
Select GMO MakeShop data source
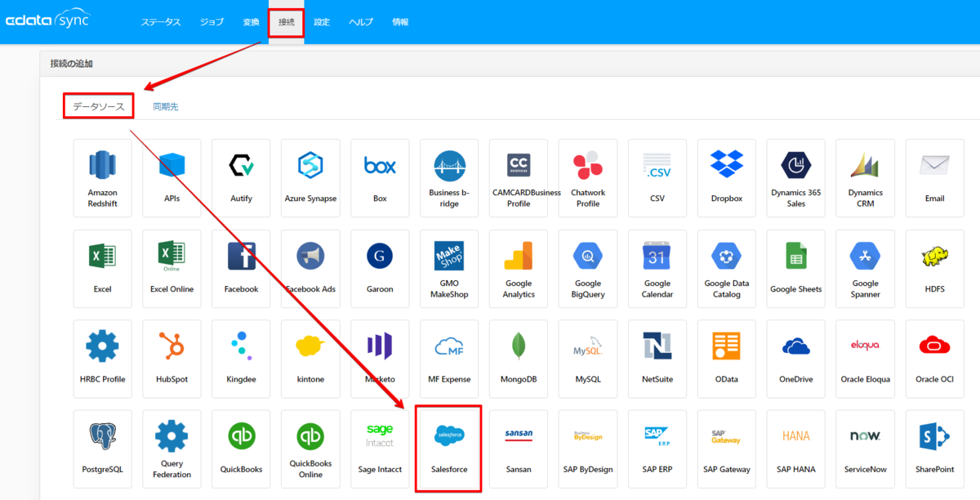(450, 269)
